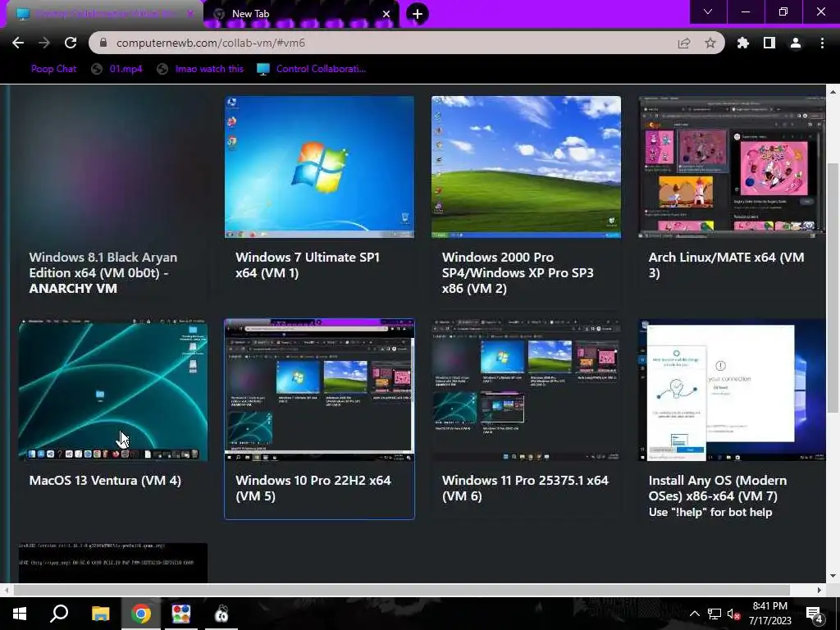
Task: Click the horizontal scrollbar thumb
Action: tap(401, 590)
